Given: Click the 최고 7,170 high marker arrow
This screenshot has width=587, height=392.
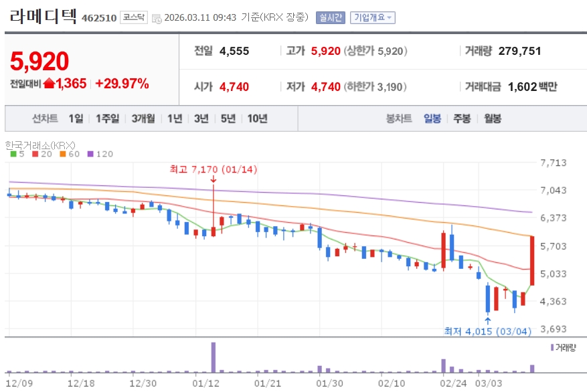Looking at the screenshot, I should click(214, 179).
